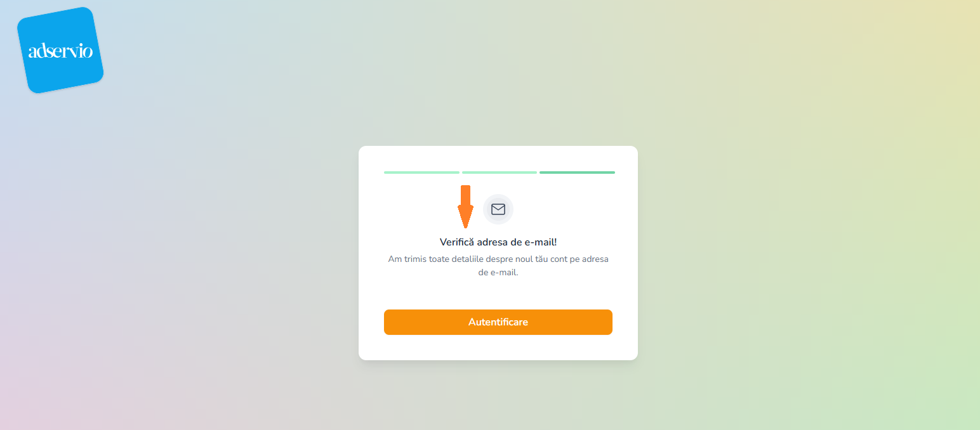Click the "Verifică adresa de e-mail!" heading

coord(498,242)
